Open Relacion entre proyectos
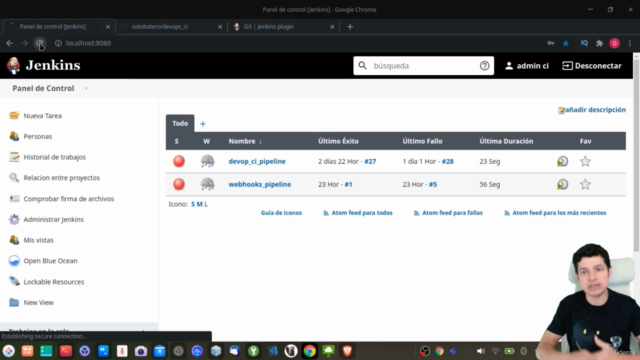Image resolution: width=640 pixels, height=360 pixels. coord(61,178)
